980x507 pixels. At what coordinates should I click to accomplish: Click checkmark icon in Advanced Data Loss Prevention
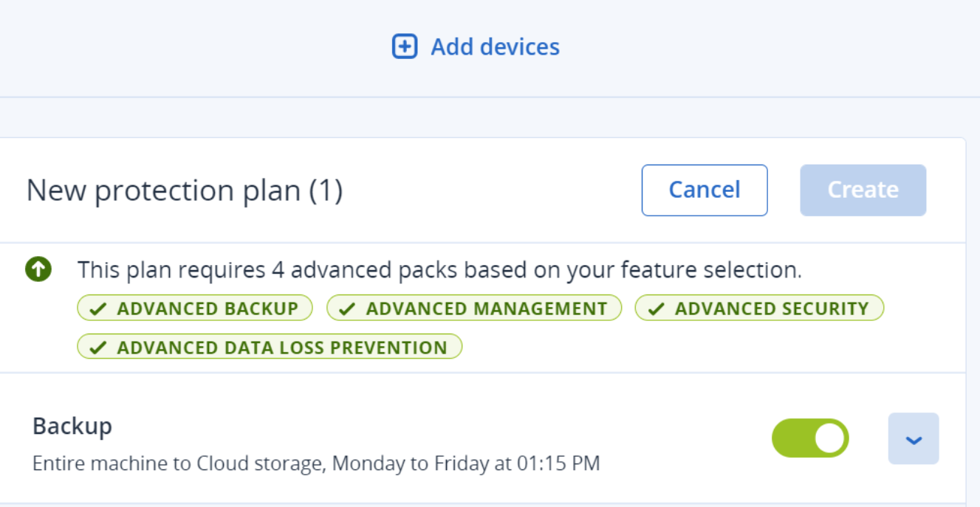pos(98,348)
